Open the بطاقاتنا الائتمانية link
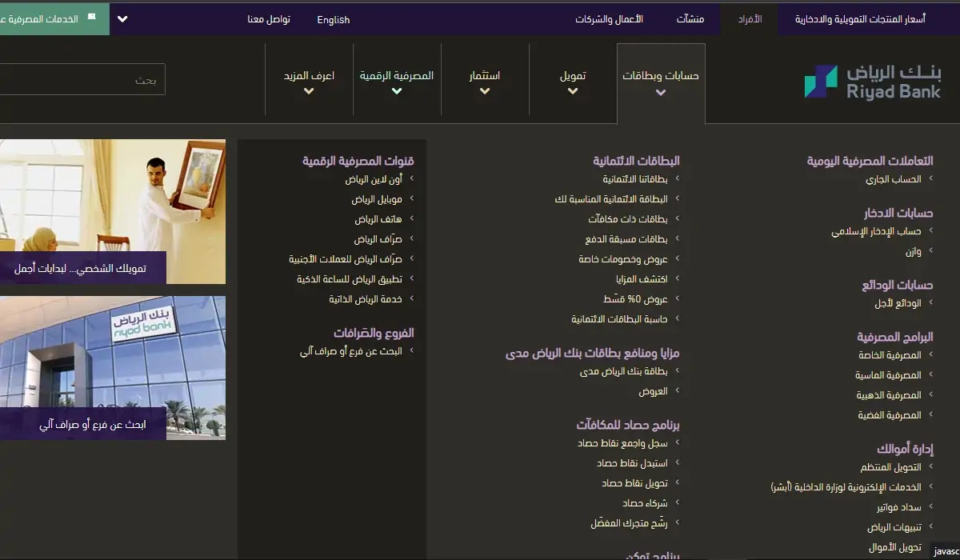Image resolution: width=960 pixels, height=560 pixels. coord(635,179)
